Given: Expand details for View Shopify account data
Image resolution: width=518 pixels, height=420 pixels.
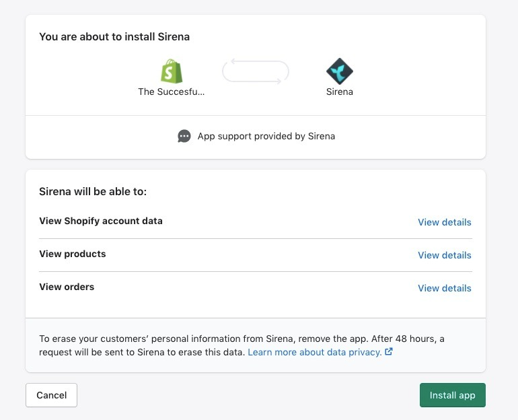Looking at the screenshot, I should [444, 222].
